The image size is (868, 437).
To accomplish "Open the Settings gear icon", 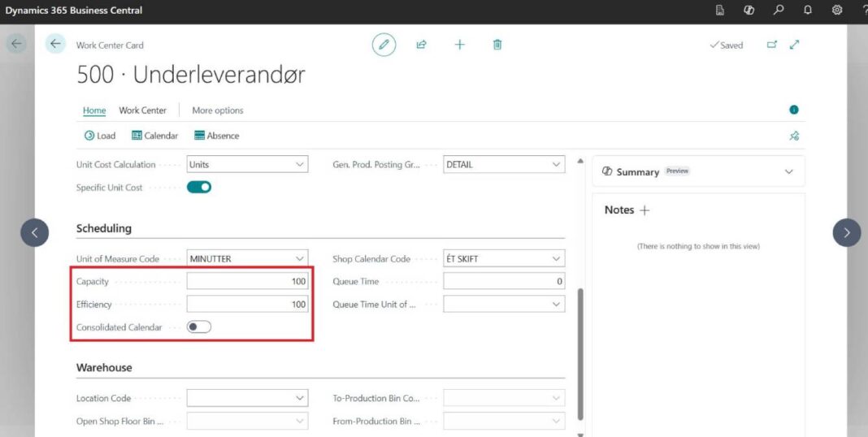I will 837,10.
